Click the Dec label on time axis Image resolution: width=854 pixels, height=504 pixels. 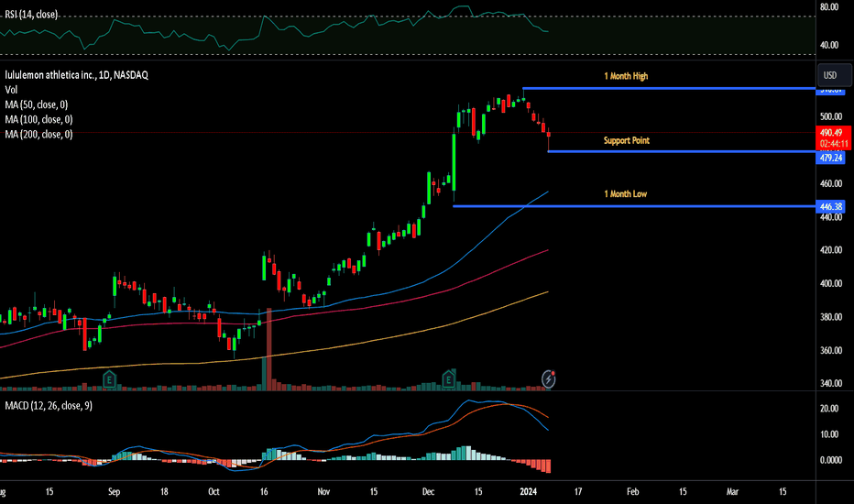coord(428,491)
